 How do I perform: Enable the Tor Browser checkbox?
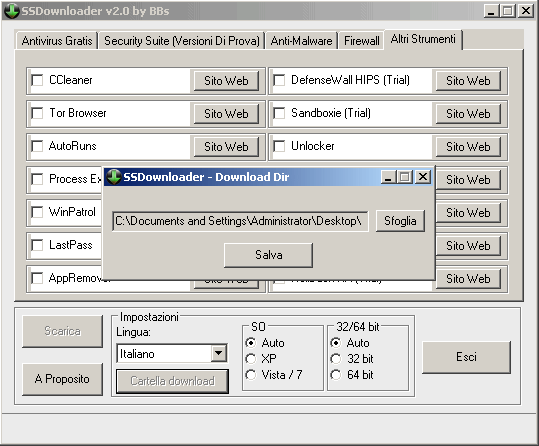(x=37, y=113)
